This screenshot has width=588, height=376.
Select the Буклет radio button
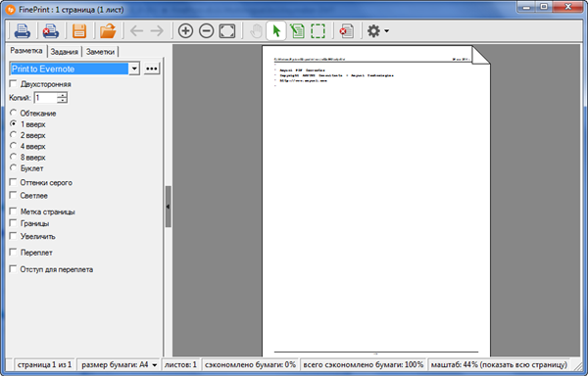tap(13, 167)
